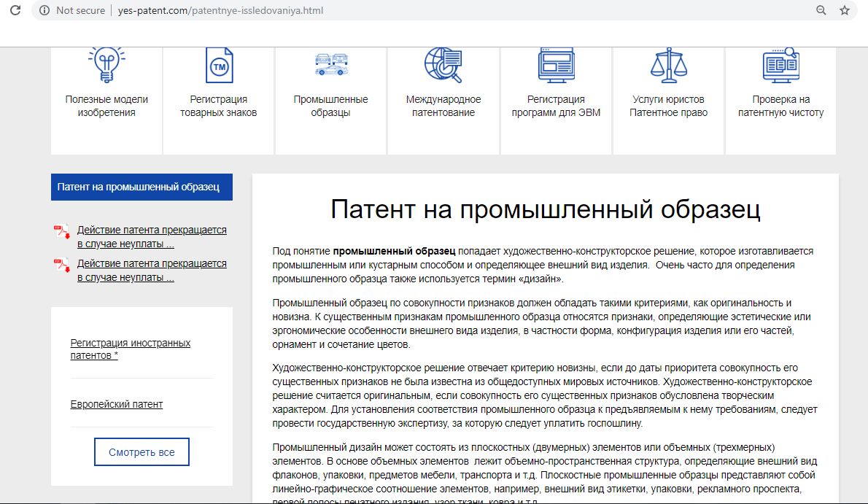Click the first PDF file icon in the sidebar
The image size is (868, 504).
[61, 231]
